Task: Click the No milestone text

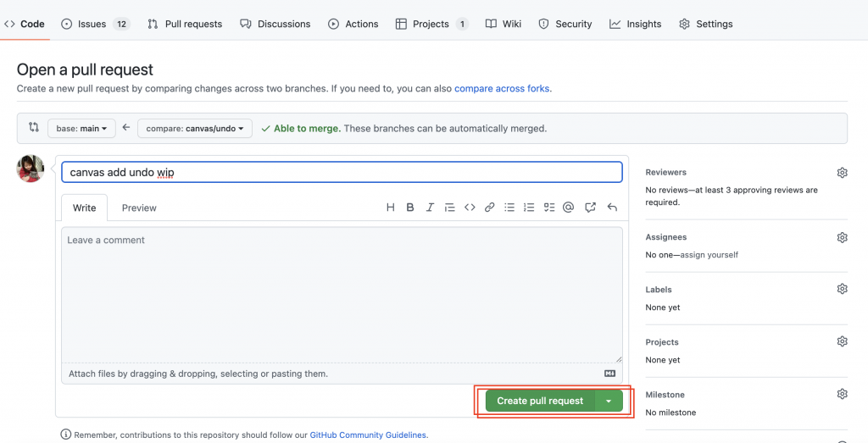Action: [x=670, y=413]
